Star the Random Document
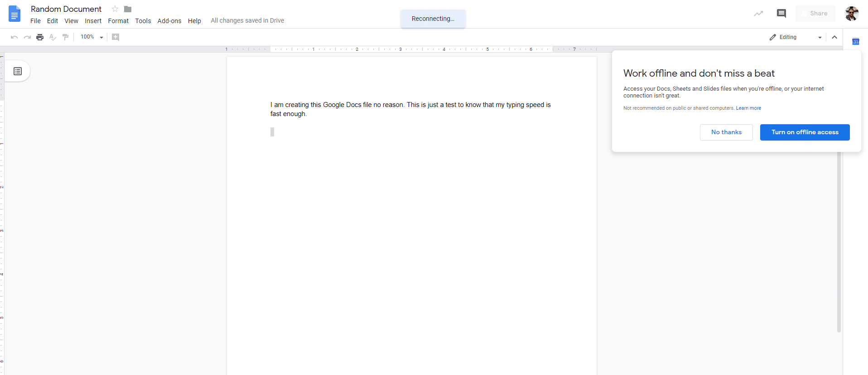The height and width of the screenshot is (375, 868). tap(115, 9)
